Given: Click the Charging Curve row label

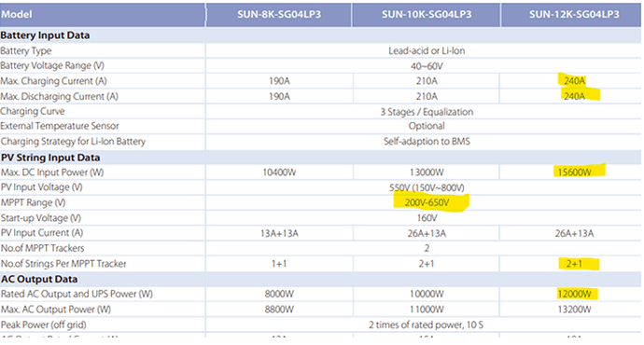Looking at the screenshot, I should pos(33,111).
